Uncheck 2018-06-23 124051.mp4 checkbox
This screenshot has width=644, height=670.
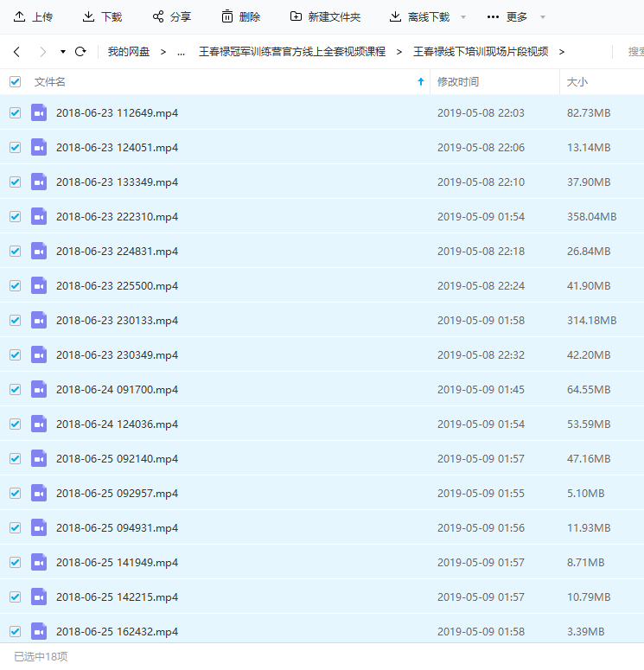(x=15, y=148)
